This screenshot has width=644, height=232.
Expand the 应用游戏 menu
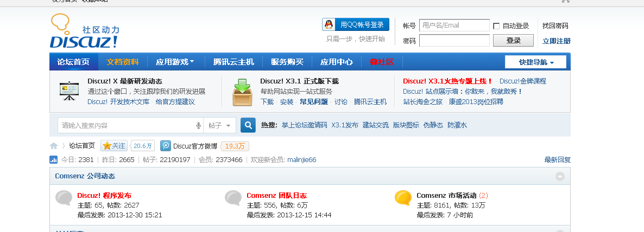[175, 62]
